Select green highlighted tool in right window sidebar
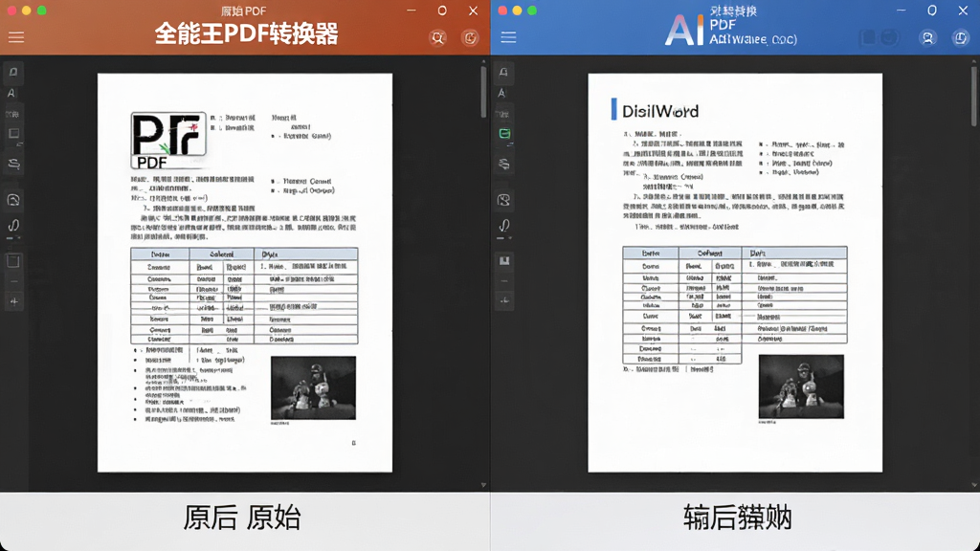The height and width of the screenshot is (551, 980). pyautogui.click(x=504, y=134)
